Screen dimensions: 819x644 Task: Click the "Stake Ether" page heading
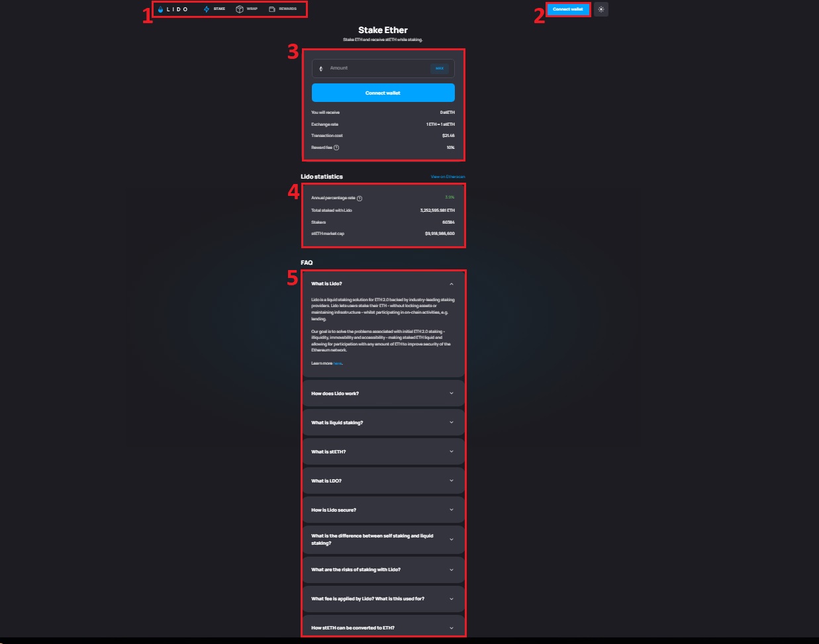pos(383,30)
